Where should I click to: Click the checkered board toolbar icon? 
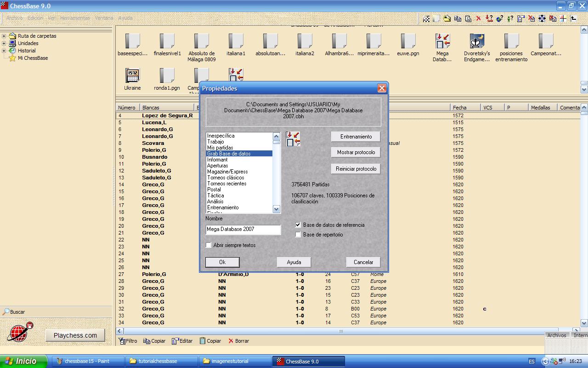coord(426,19)
